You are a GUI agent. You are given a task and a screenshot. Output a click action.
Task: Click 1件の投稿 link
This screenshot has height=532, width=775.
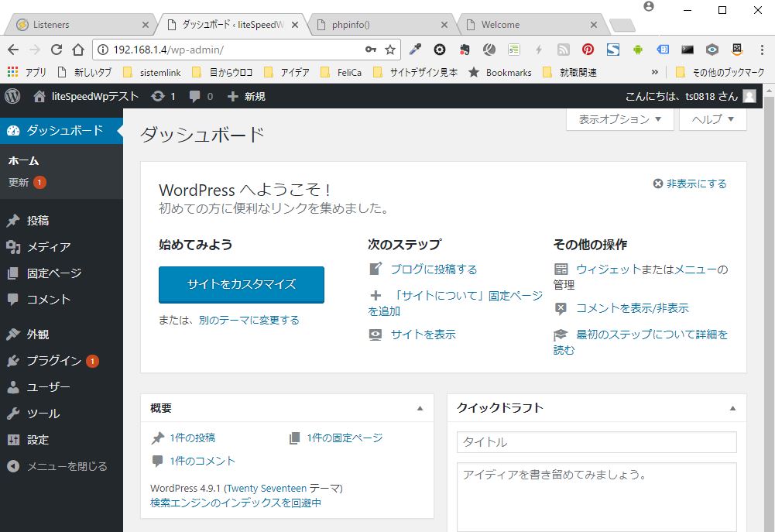click(192, 438)
